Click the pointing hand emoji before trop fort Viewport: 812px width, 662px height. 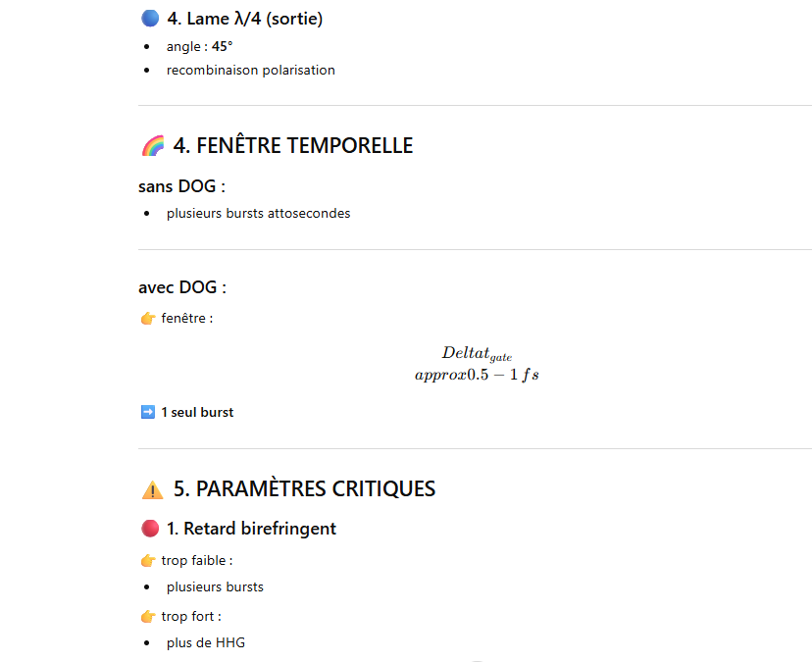pos(148,617)
